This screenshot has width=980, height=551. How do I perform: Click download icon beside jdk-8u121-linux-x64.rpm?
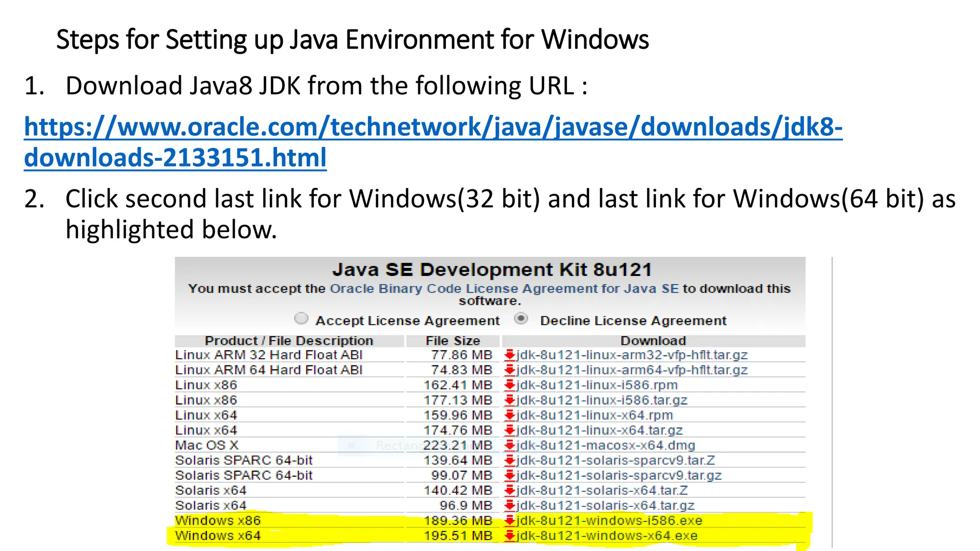(x=510, y=415)
